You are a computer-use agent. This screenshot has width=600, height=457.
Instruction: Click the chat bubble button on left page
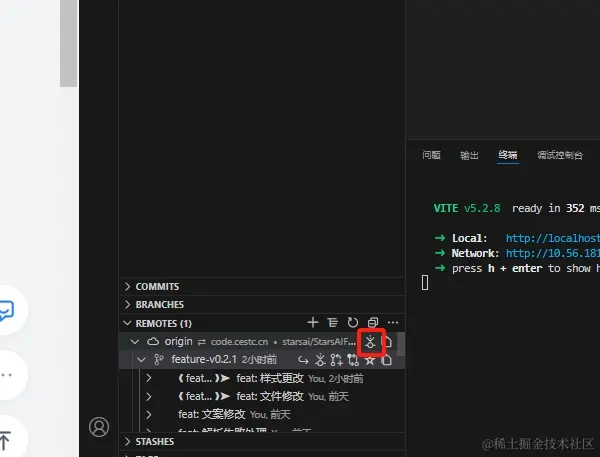tap(6, 310)
